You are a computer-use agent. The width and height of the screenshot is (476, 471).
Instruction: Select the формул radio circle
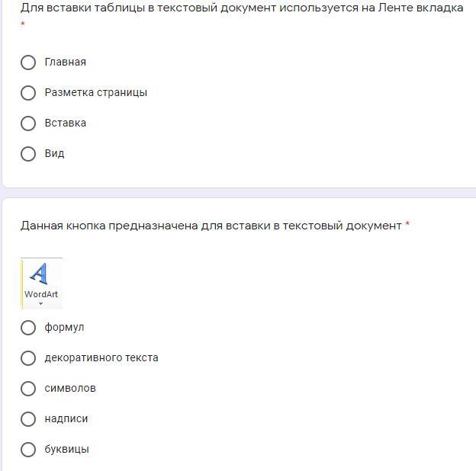[28, 328]
